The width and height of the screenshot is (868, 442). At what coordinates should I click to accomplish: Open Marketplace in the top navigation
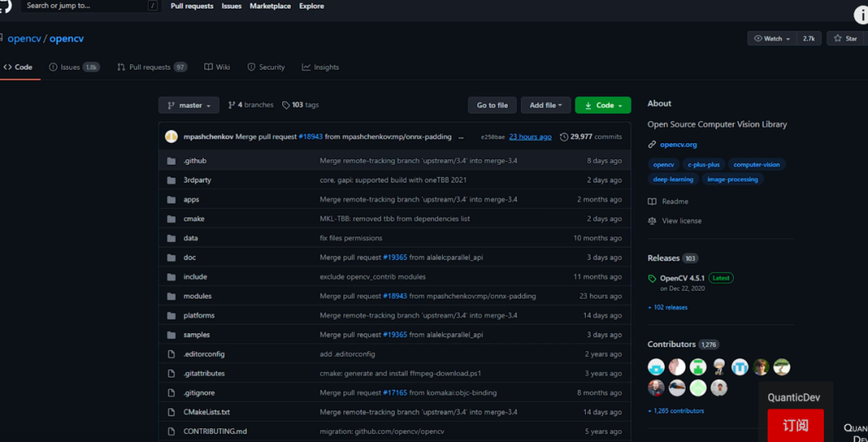(270, 6)
